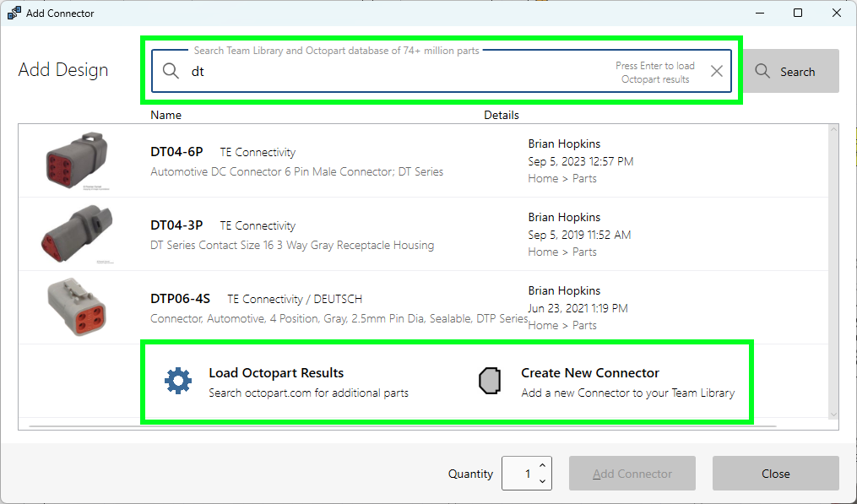The width and height of the screenshot is (857, 504).
Task: Click the Close button at the bottom
Action: point(776,474)
